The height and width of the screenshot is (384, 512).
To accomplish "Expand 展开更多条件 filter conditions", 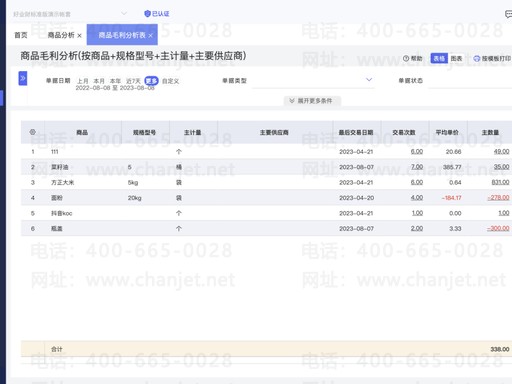I will coord(312,101).
